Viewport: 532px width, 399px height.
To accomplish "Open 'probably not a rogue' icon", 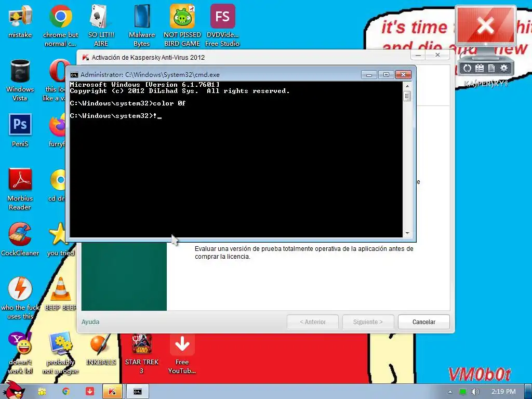I will (x=60, y=353).
